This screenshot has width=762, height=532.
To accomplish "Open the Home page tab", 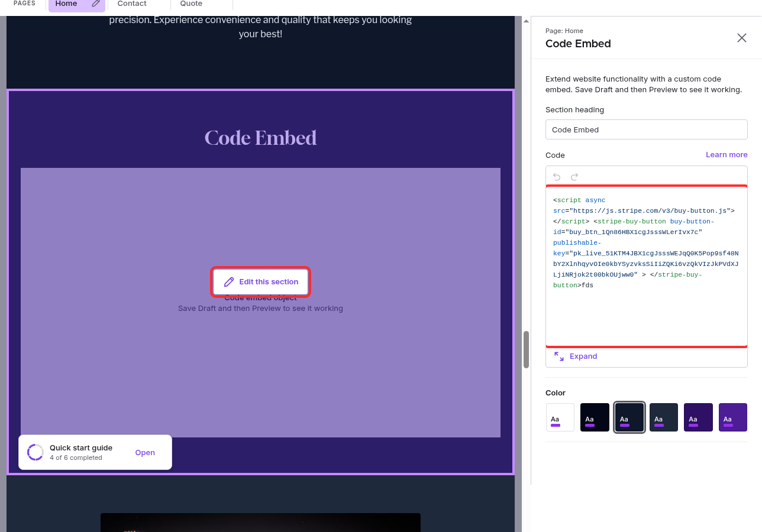I will [x=77, y=5].
